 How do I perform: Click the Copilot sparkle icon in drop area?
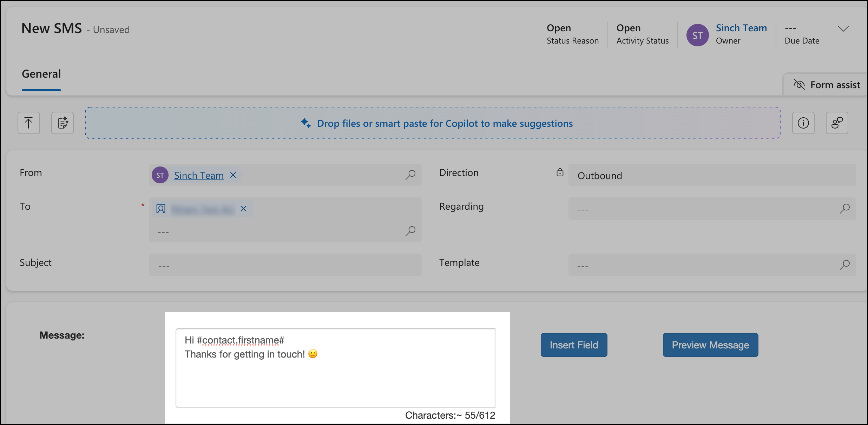pyautogui.click(x=305, y=123)
